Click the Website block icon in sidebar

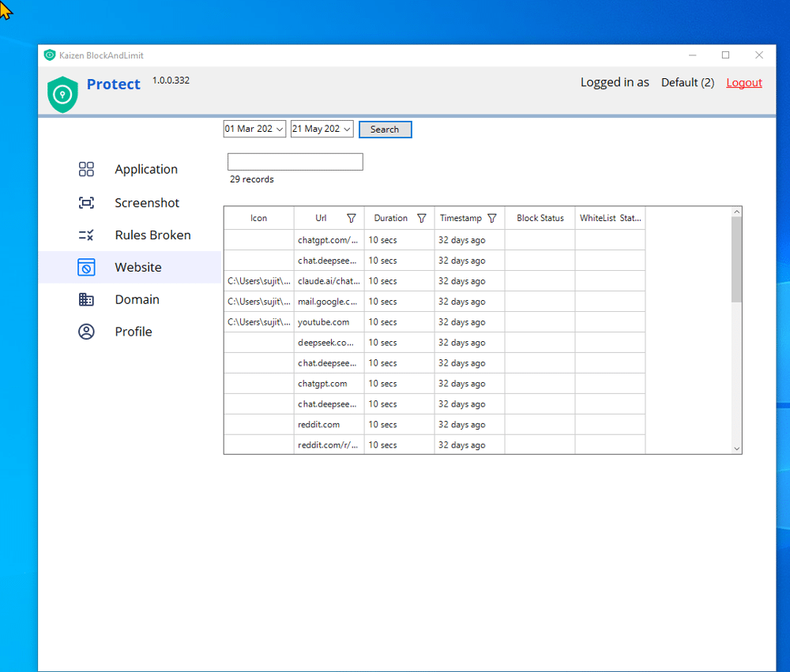pos(86,268)
